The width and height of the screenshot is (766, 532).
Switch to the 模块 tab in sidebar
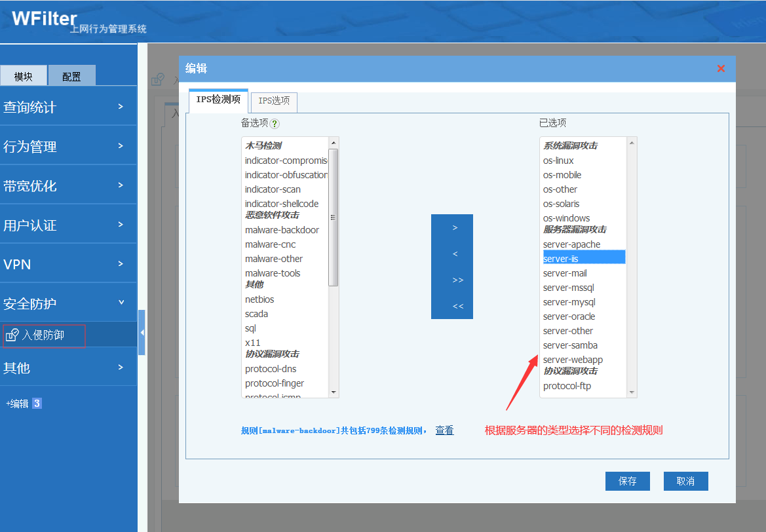pyautogui.click(x=24, y=77)
